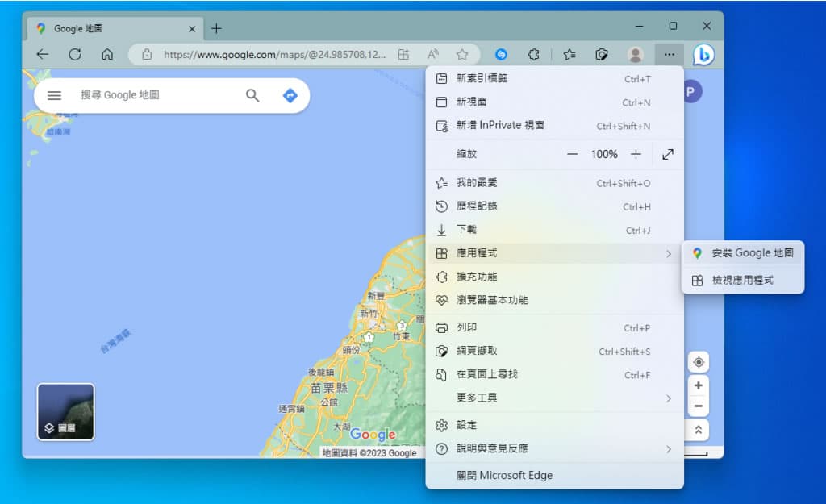The width and height of the screenshot is (826, 504).
Task: View site information lock icon
Action: click(147, 54)
